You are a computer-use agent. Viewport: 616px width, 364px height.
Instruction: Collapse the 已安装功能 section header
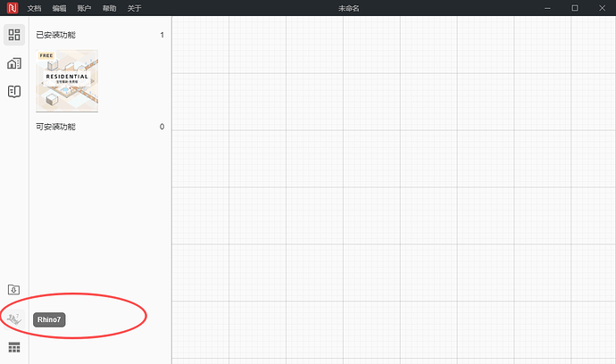[100, 35]
